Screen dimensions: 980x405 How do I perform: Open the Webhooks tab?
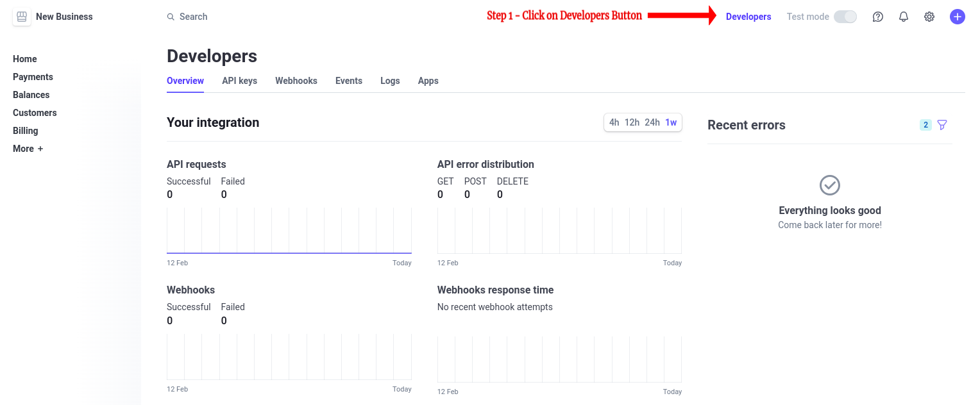[296, 81]
